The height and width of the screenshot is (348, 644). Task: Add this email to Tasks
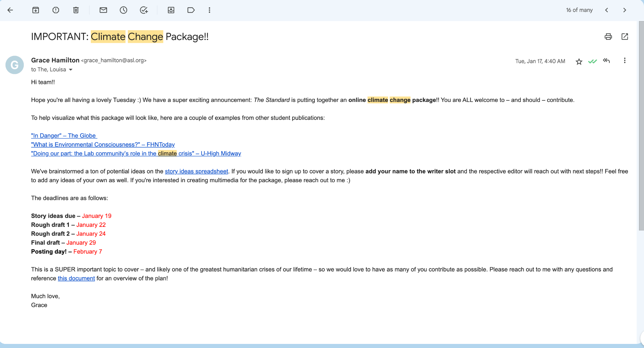(144, 10)
